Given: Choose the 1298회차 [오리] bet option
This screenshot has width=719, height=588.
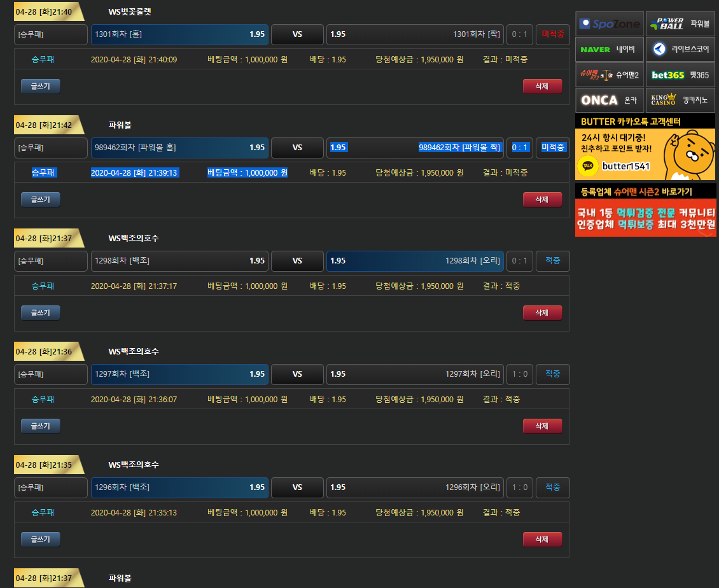Looking at the screenshot, I should pyautogui.click(x=415, y=261).
